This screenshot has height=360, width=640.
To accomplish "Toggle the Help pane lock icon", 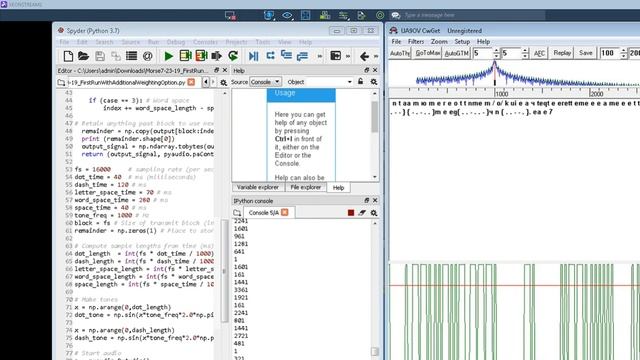I will point(360,82).
